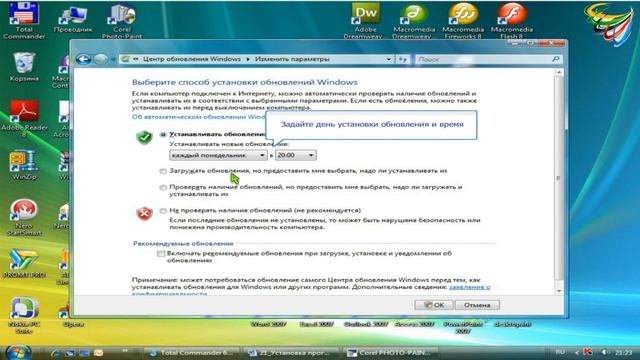Viewport: 640px width, 360px height.
Task: Launch the Nero StartSmart desktop icon
Action: (24, 217)
